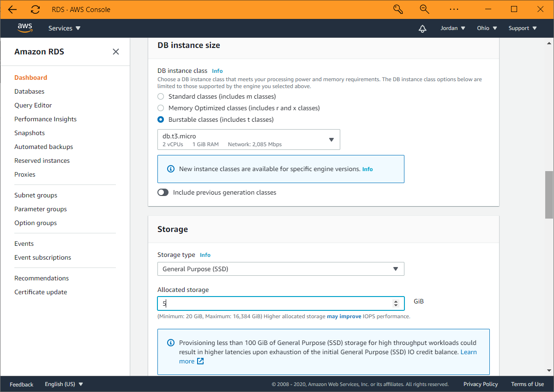Click Info link next to Storage type
The width and height of the screenshot is (554, 392).
pyautogui.click(x=205, y=255)
